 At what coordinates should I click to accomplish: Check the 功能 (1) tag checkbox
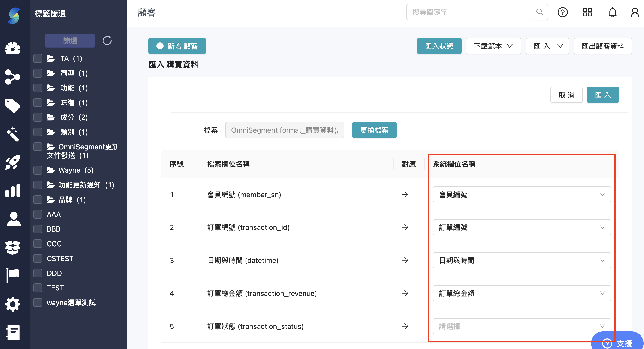click(x=38, y=88)
